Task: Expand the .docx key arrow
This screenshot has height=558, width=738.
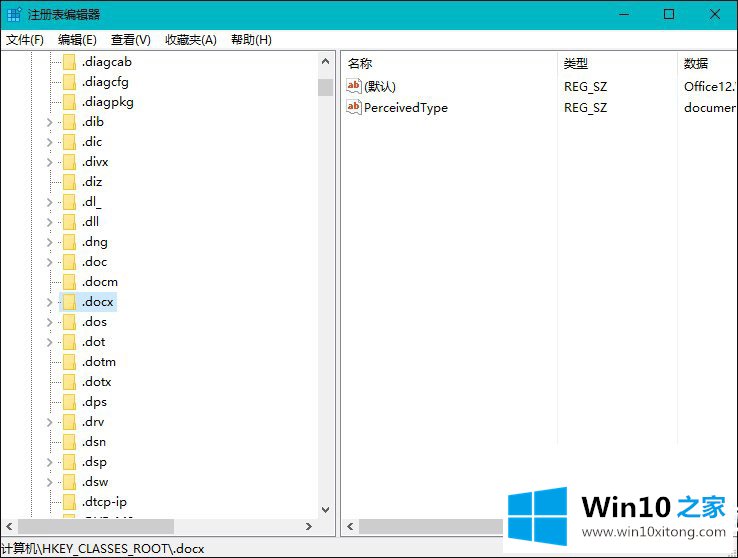Action: click(x=49, y=302)
